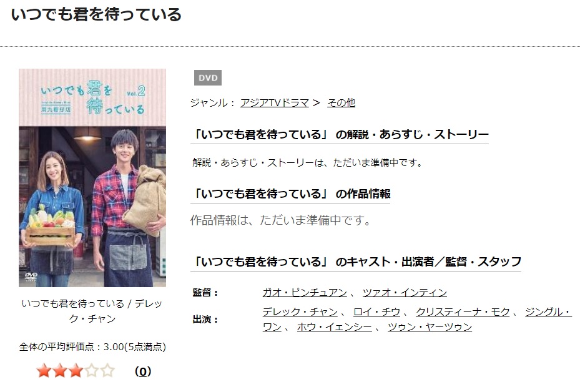Open the その他 genre link
Image resolution: width=580 pixels, height=392 pixels.
pos(341,103)
